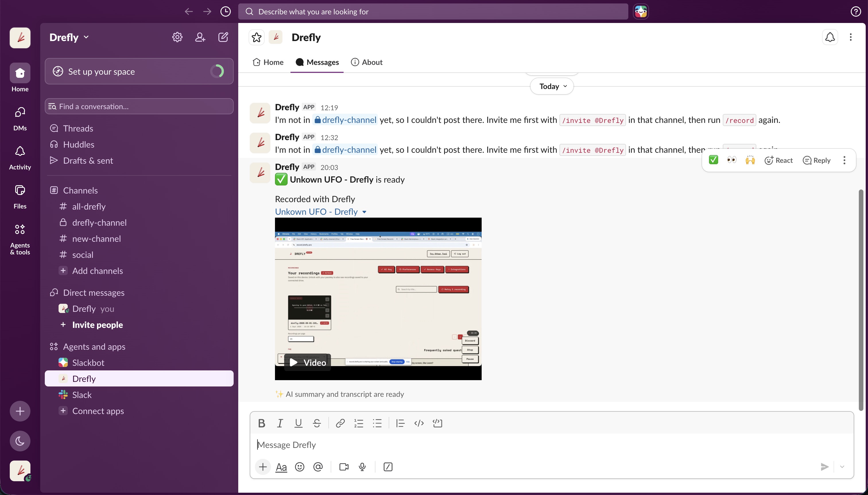Toggle italic formatting in composer
The width and height of the screenshot is (868, 495).
coord(280,423)
